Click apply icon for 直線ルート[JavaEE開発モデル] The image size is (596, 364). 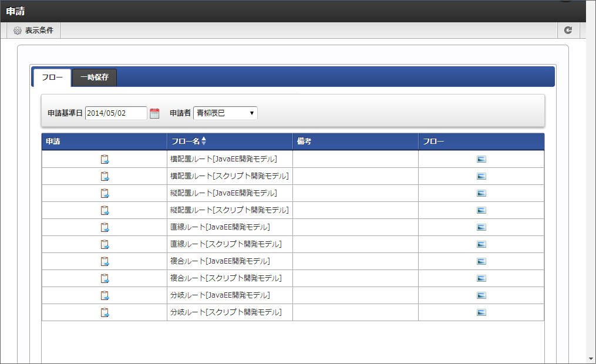[105, 227]
